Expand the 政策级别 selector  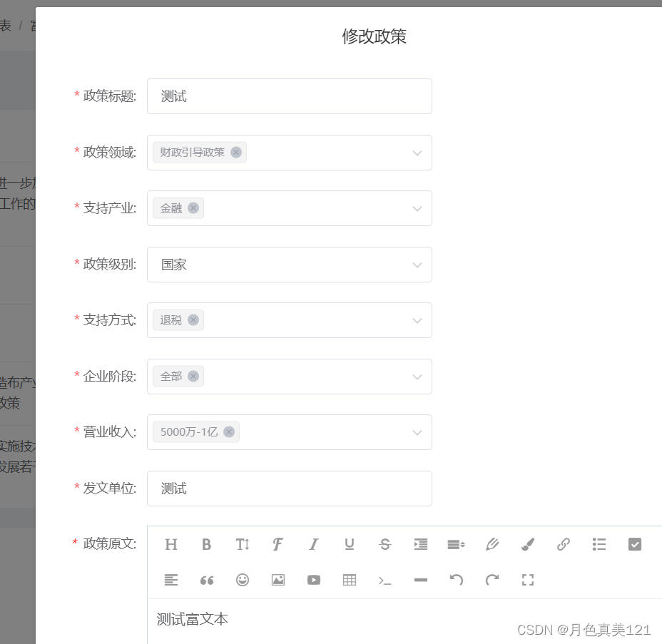pos(417,264)
